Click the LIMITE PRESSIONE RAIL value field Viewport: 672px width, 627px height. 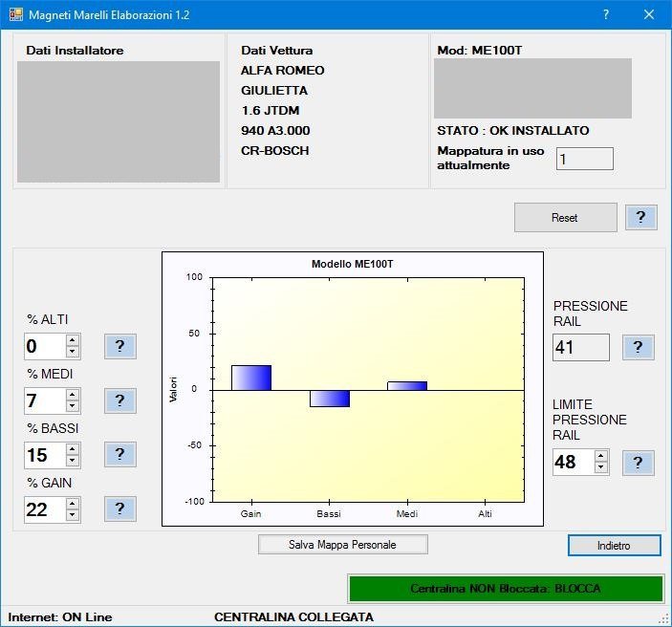574,463
